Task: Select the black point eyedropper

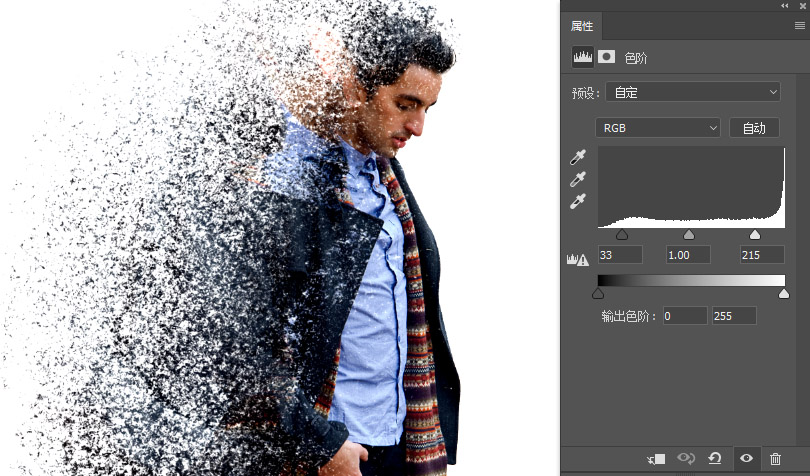Action: coord(578,157)
